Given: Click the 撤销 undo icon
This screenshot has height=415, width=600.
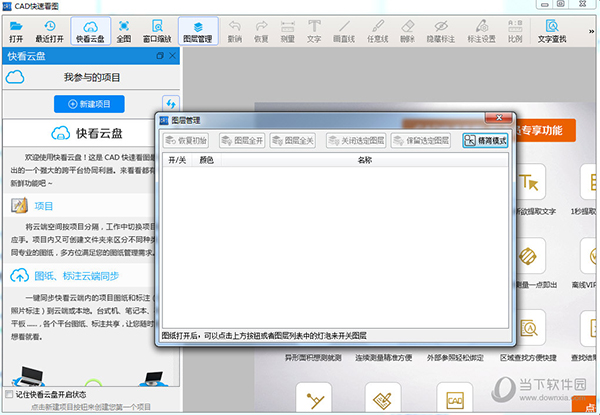Looking at the screenshot, I should 234,26.
